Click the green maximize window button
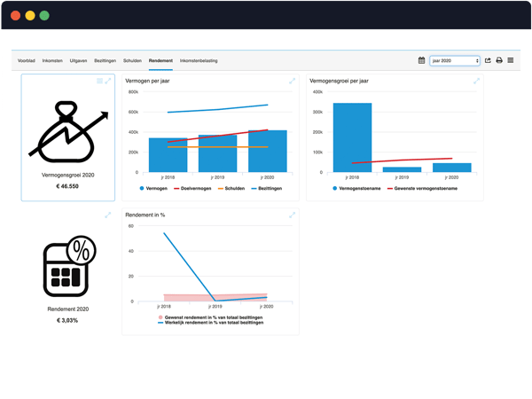The image size is (532, 399). (x=44, y=15)
